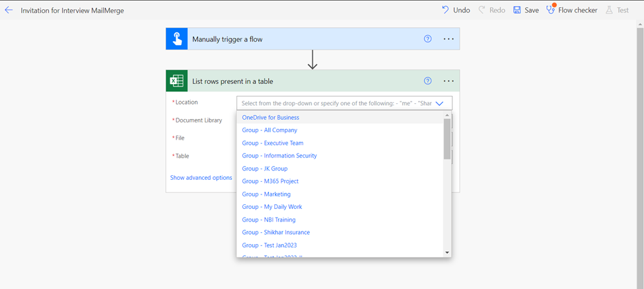The image size is (644, 289).
Task: Save the flow
Action: pos(526,10)
